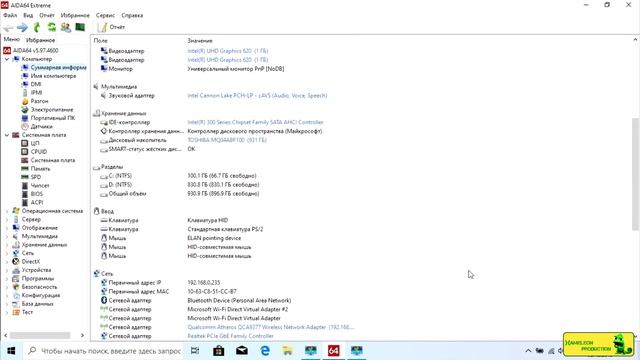Click the Back navigation arrow in toolbar
640x360 pixels.
(x=8, y=27)
